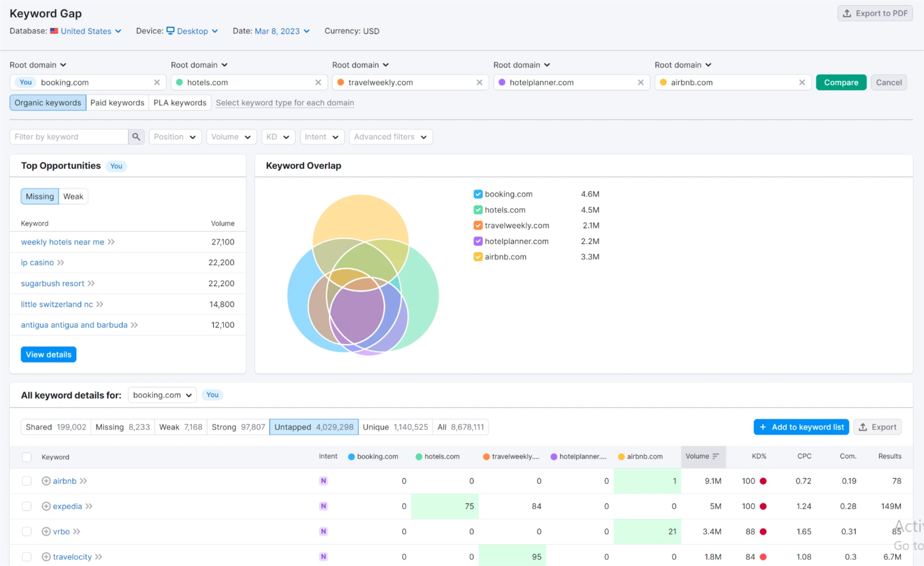
Task: Check the select-all checkbox in table header
Action: pyautogui.click(x=27, y=457)
